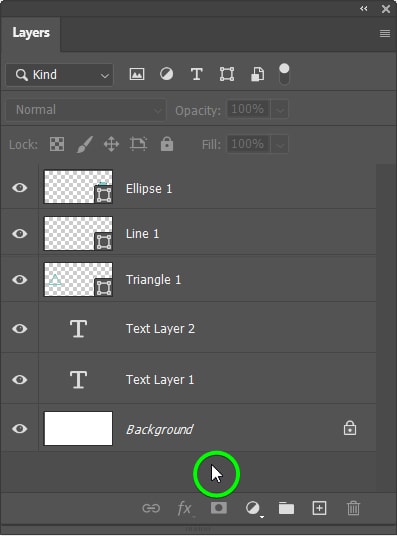Click the Create new layer plus icon
397x536 pixels.
[319, 508]
